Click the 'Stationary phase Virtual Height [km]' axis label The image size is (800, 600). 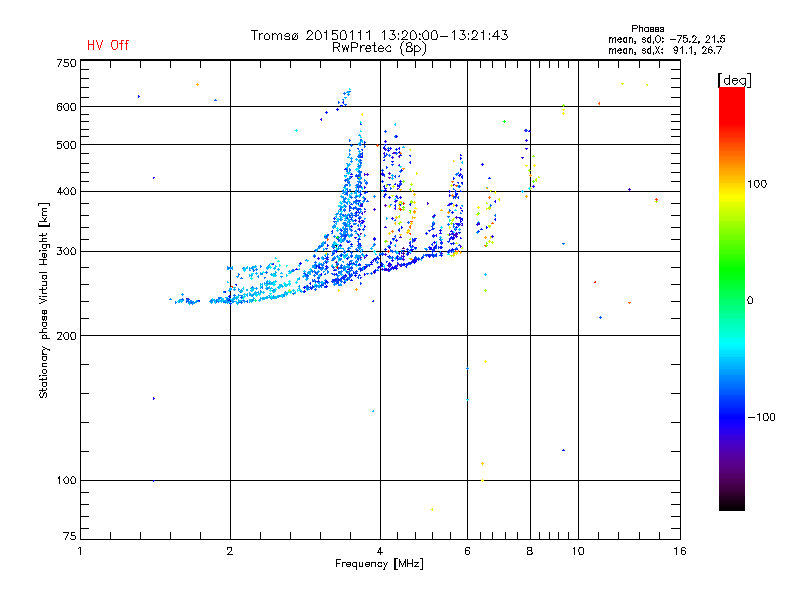click(x=44, y=301)
